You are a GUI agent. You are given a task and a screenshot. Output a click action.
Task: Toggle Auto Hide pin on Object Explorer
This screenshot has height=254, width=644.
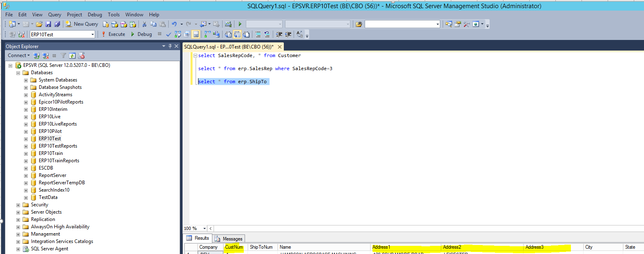[x=170, y=46]
